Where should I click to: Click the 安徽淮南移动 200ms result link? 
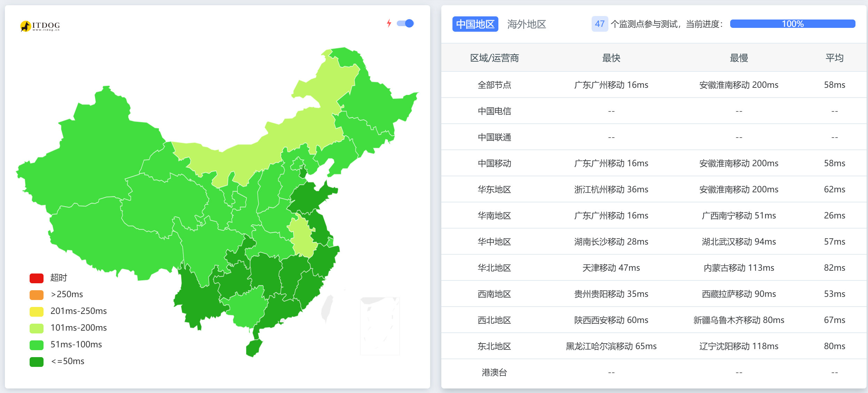click(738, 85)
